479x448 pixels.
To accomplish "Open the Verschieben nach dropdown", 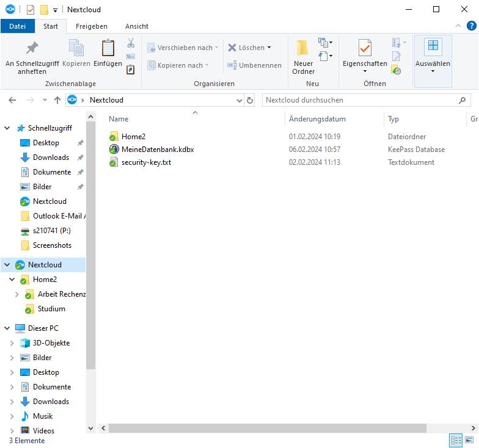I will 216,48.
